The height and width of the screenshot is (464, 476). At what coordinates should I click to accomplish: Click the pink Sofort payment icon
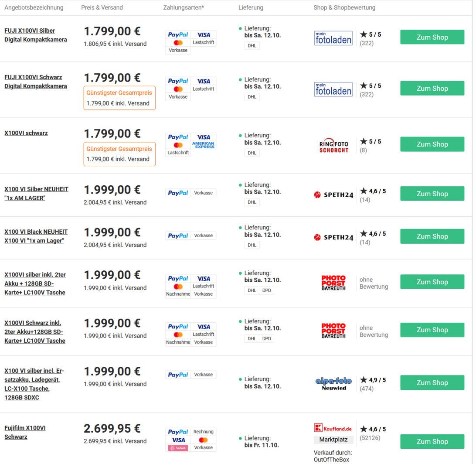(178, 448)
